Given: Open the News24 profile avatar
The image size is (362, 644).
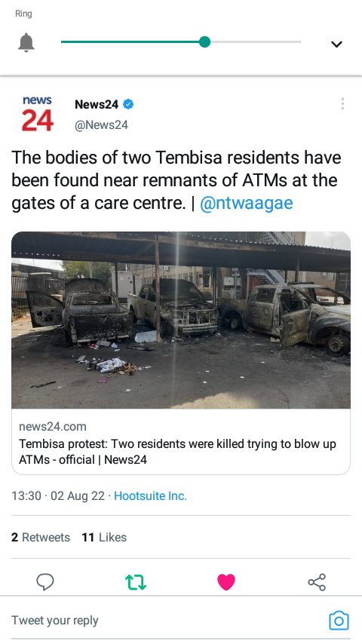Looking at the screenshot, I should [37, 114].
